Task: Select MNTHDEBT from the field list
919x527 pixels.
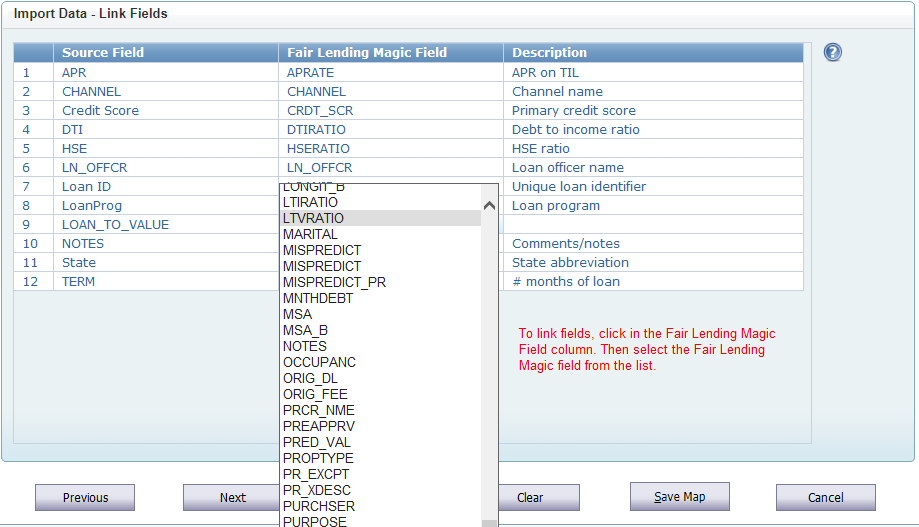Action: point(381,298)
